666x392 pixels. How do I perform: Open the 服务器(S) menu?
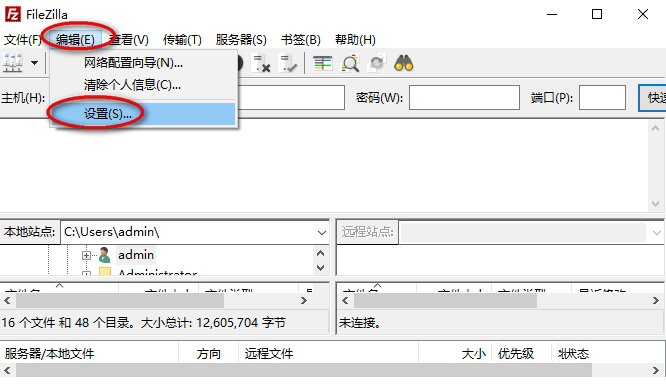241,40
